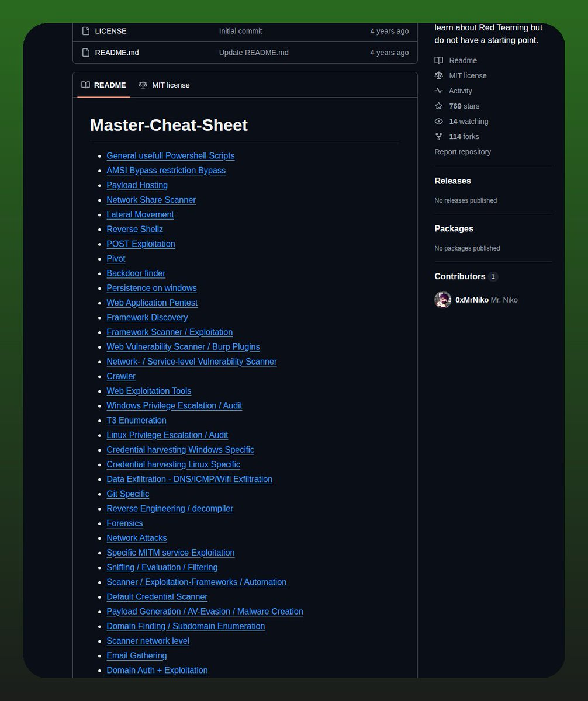Viewport: 588px width, 701px height.
Task: Select the Pivot link
Action: 116,258
